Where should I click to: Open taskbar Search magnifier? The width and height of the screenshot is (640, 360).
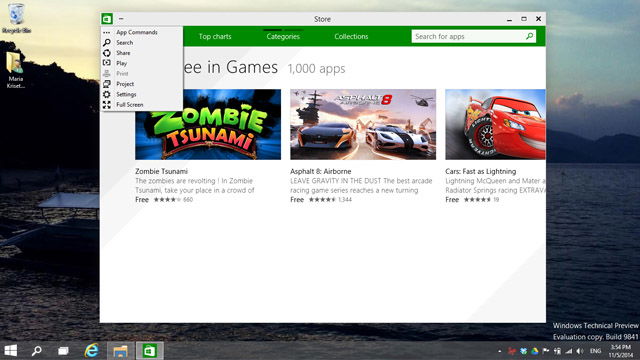pos(37,350)
